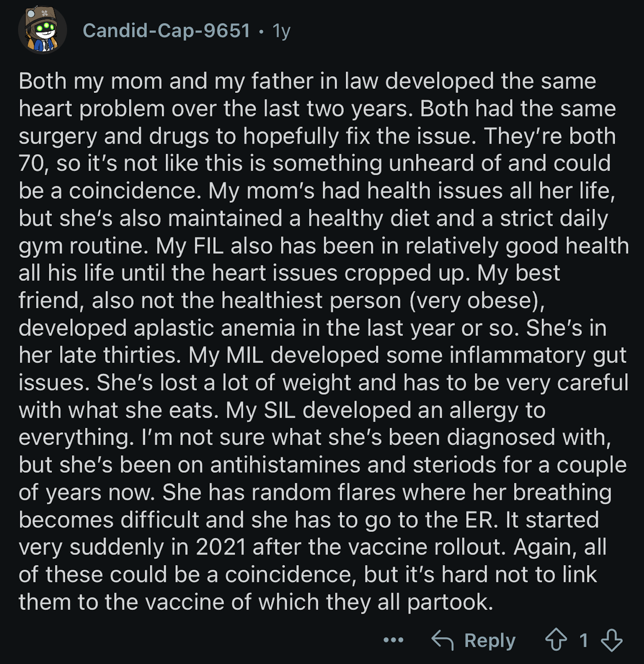
Task: Click the year "2021" in the comment
Action: (221, 547)
